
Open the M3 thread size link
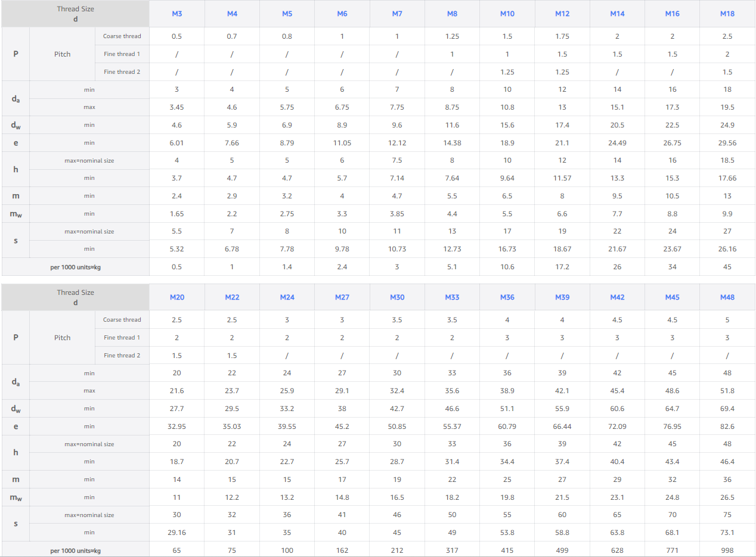click(176, 14)
